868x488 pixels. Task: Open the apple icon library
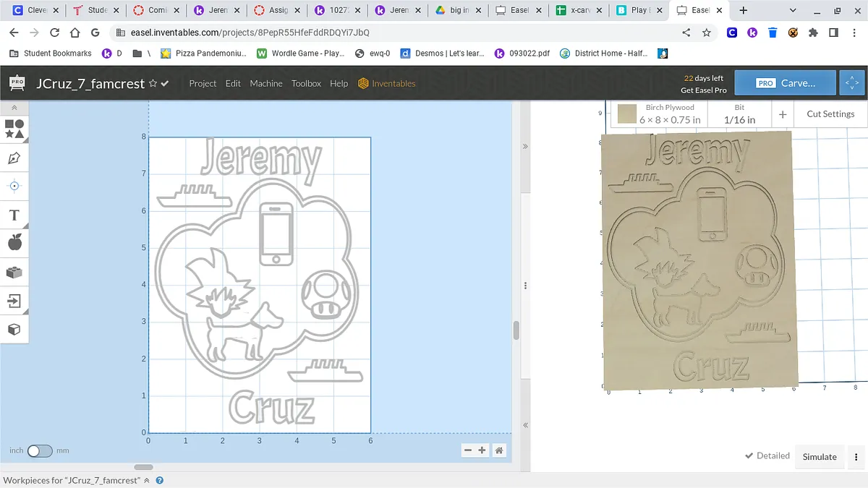[14, 243]
